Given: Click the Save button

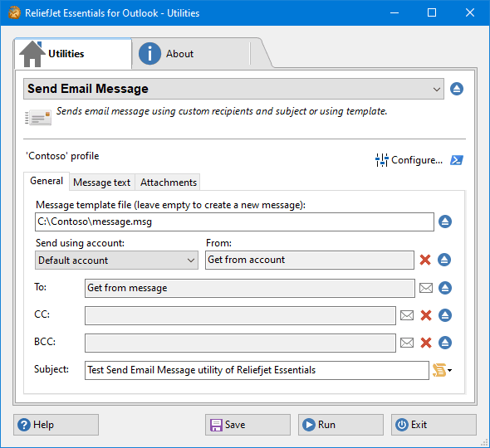Looking at the screenshot, I should pyautogui.click(x=247, y=425).
